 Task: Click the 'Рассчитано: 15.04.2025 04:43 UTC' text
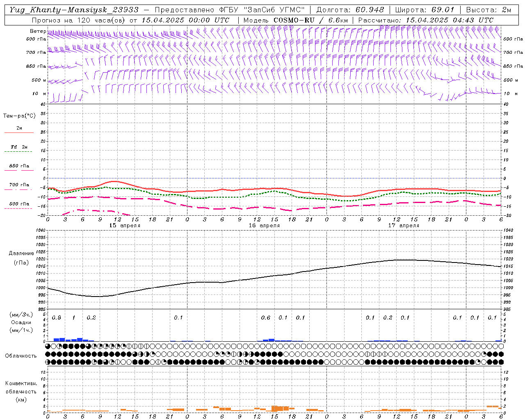pyautogui.click(x=426, y=20)
